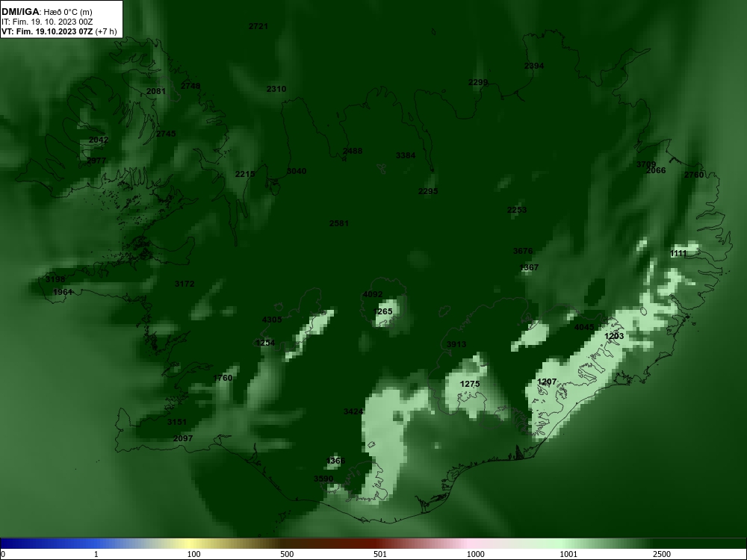Click the map value 3040
This screenshot has width=747, height=560.
(297, 172)
